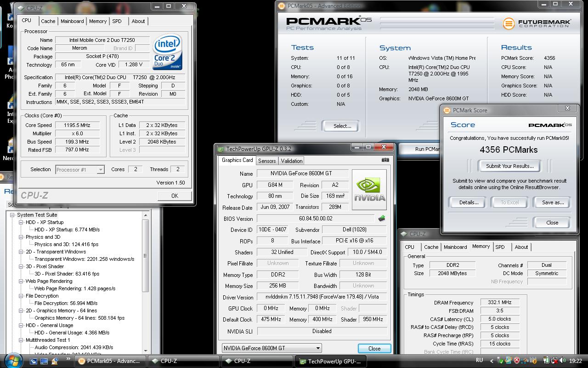Click the system clock showing 19:22
Image resolution: width=588 pixels, height=368 pixels.
(x=576, y=361)
